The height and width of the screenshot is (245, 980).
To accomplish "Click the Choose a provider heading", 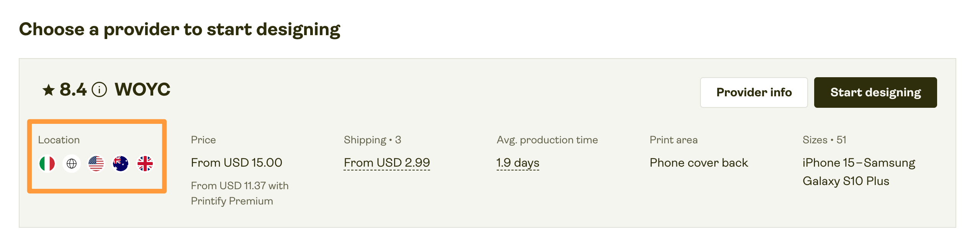I will 180,29.
